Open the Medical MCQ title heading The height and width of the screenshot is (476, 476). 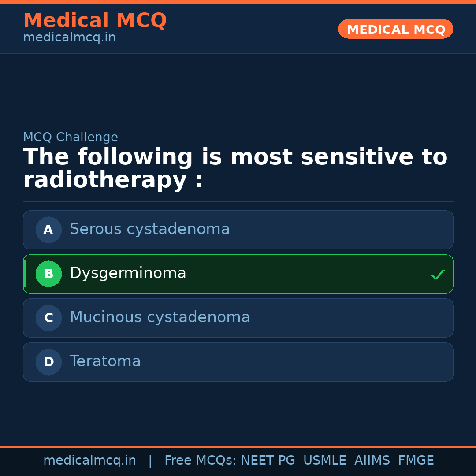[95, 21]
